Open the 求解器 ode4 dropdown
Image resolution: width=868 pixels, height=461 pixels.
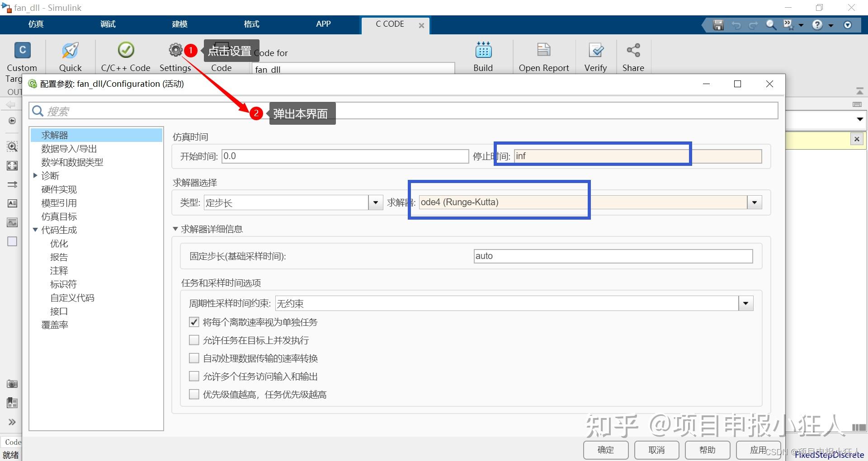tap(755, 202)
